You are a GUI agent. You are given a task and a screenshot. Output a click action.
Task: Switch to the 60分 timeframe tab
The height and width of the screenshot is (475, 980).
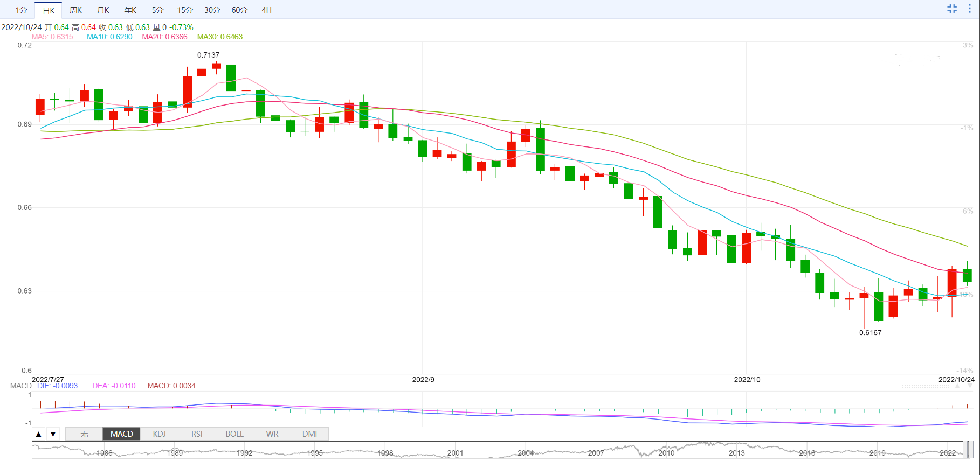pyautogui.click(x=239, y=10)
